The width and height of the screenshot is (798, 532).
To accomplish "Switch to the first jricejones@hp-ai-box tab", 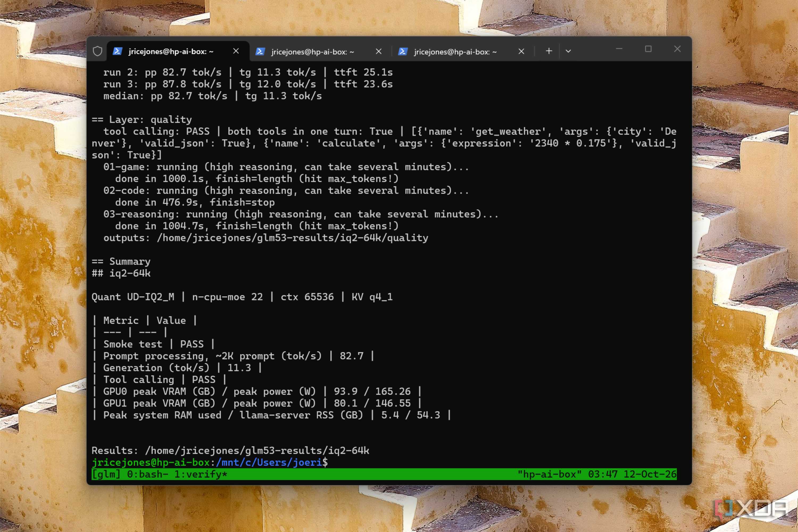I will [x=178, y=51].
